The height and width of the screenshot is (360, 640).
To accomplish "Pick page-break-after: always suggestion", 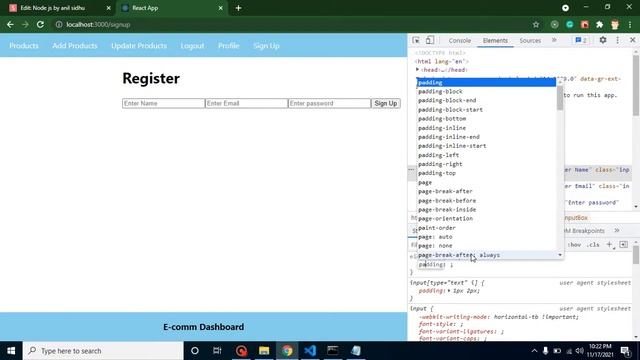I will coord(486,255).
